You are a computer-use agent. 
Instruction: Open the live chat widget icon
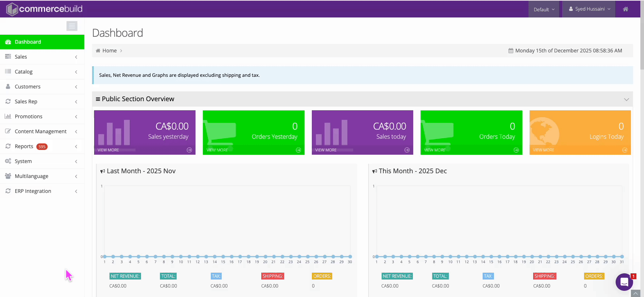tap(624, 282)
